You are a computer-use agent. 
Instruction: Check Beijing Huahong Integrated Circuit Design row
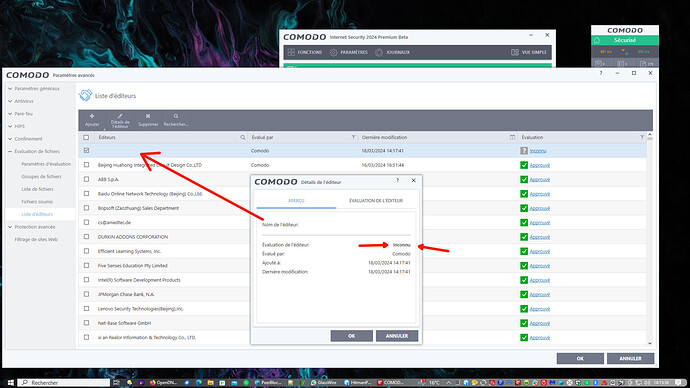tap(86, 165)
